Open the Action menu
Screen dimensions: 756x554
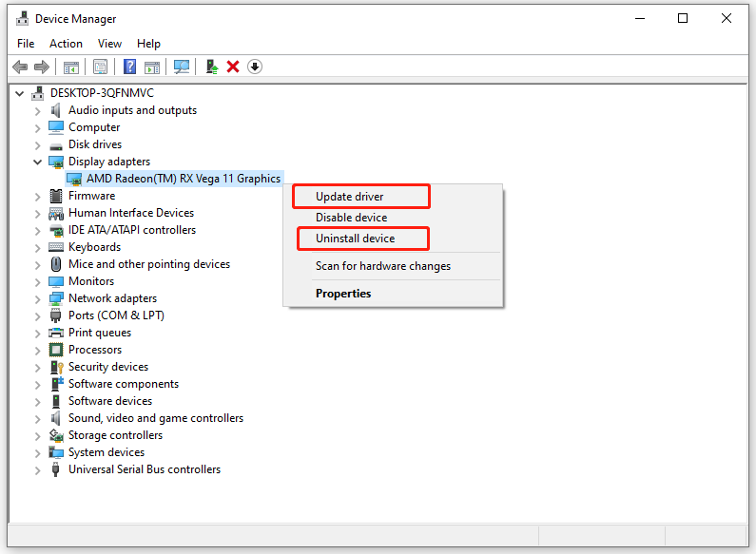[66, 44]
